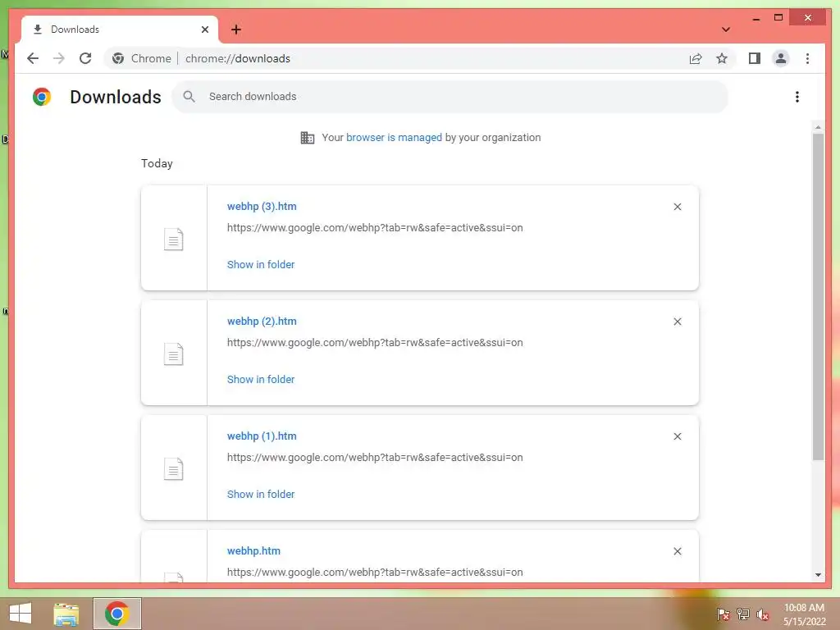Click the source URL under webhp (3).htm

click(x=375, y=228)
